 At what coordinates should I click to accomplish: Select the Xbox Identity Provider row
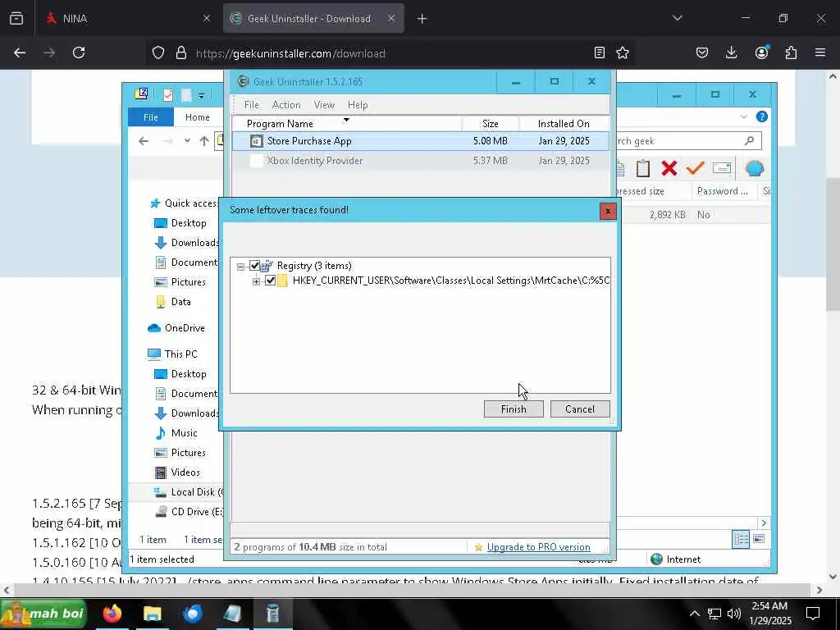pyautogui.click(x=421, y=161)
